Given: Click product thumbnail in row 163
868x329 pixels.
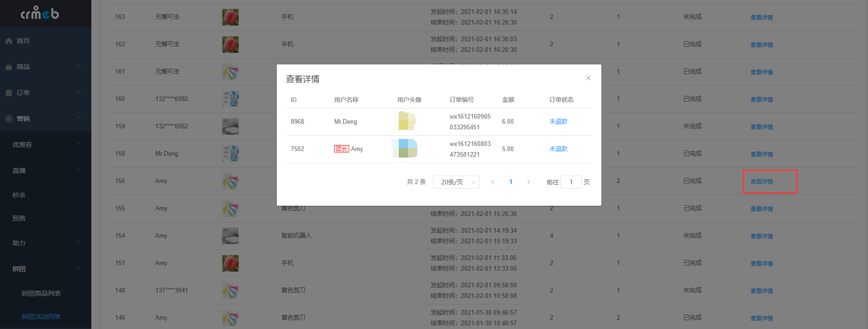Looking at the screenshot, I should pos(230,17).
